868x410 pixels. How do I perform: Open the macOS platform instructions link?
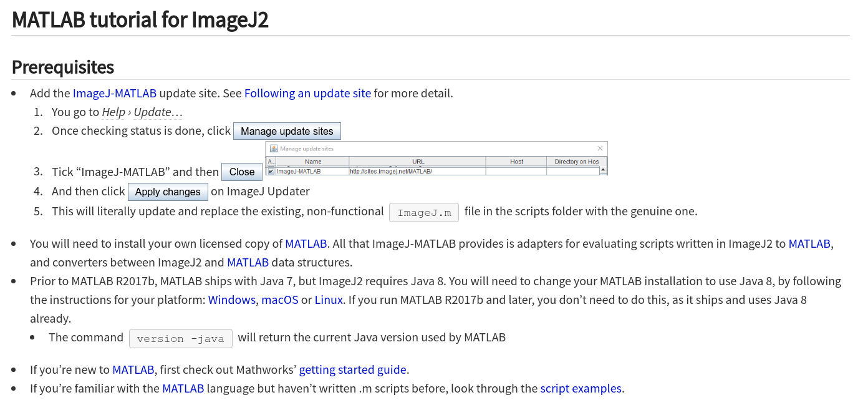pos(280,300)
